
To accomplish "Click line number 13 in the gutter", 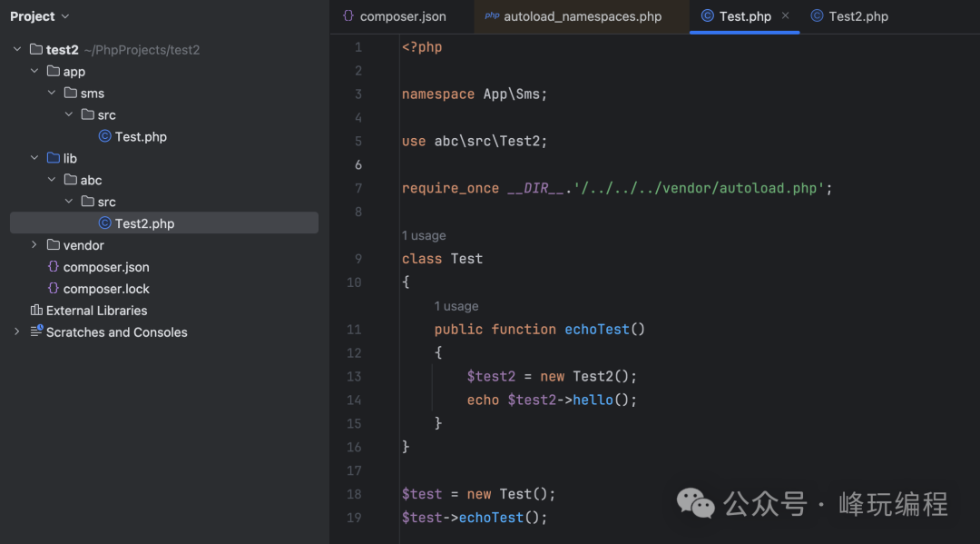I will 353,377.
